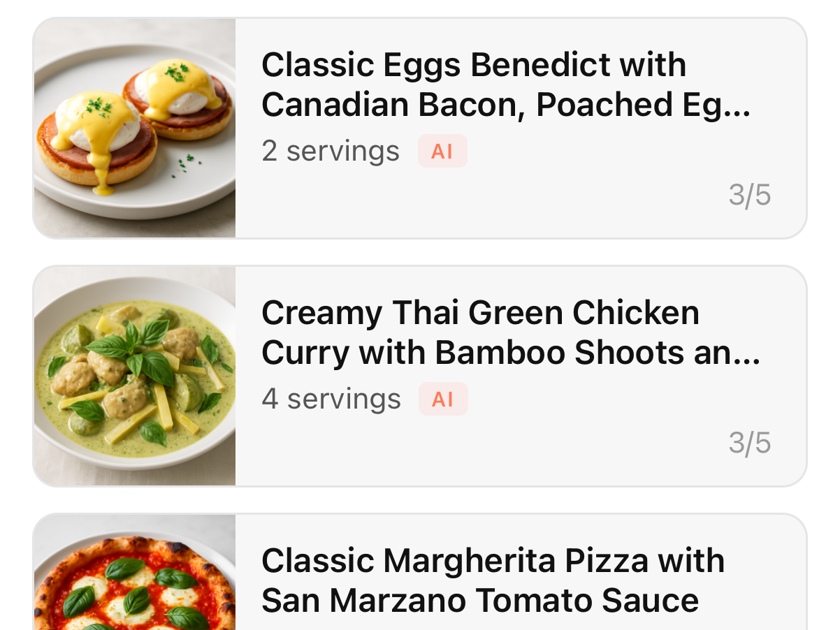This screenshot has height=630, width=840.
Task: Click 'Curry with Bamboo Shoots an...' text
Action: click(x=510, y=353)
